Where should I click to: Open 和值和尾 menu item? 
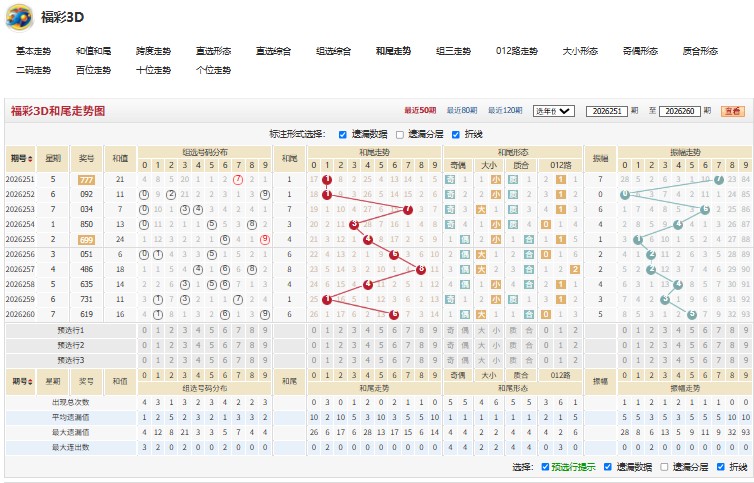point(93,51)
